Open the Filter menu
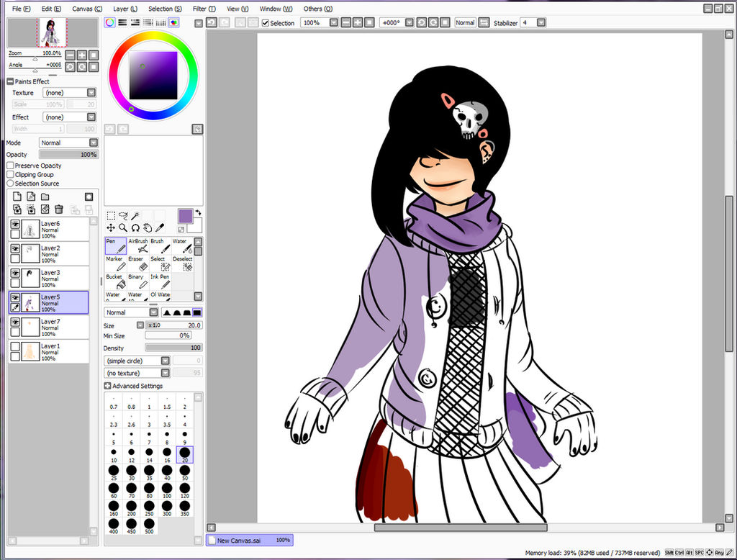The image size is (737, 560). (x=204, y=9)
